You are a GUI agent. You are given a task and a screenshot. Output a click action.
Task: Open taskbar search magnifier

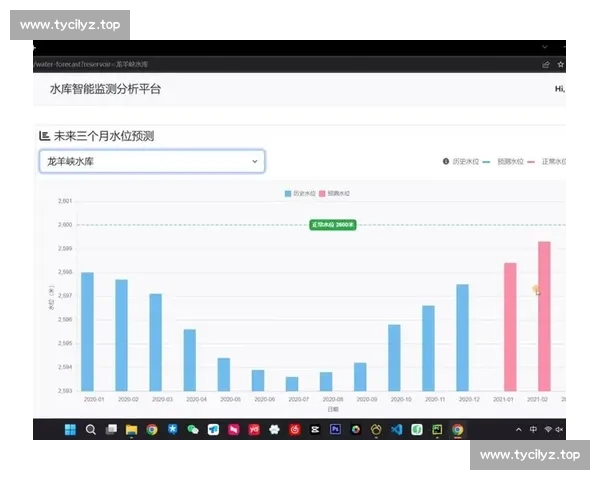[x=91, y=429]
